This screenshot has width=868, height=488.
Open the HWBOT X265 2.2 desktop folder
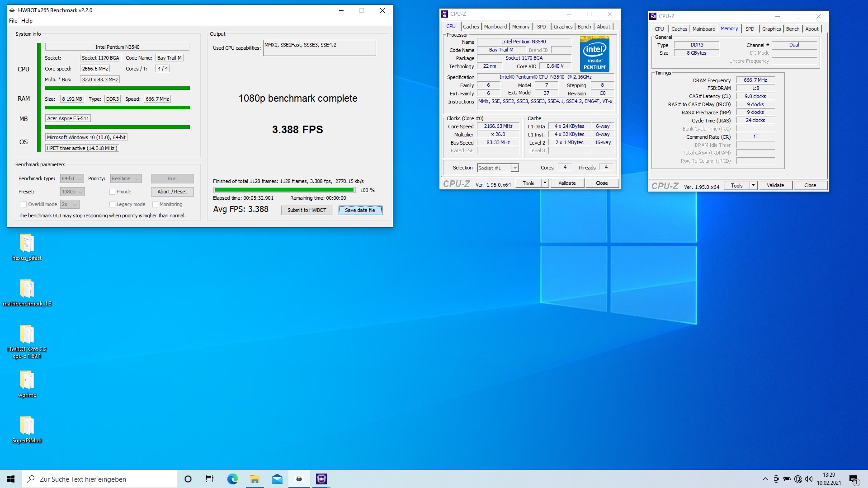pos(27,342)
